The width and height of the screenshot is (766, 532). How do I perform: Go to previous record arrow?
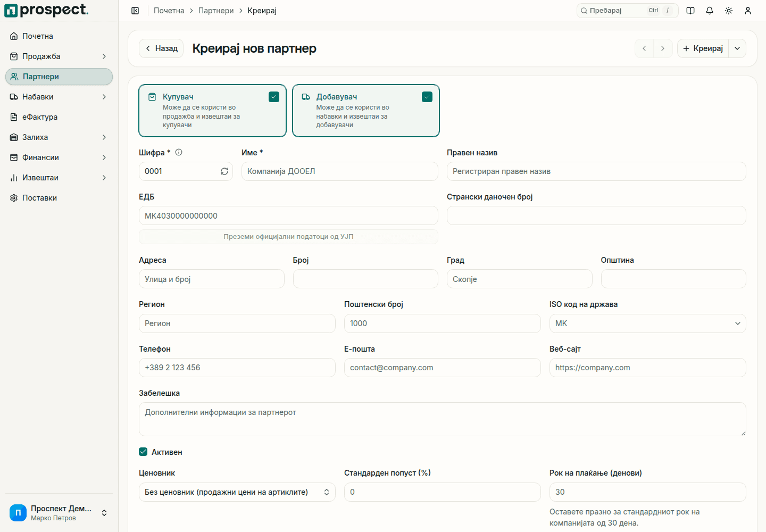(x=644, y=48)
